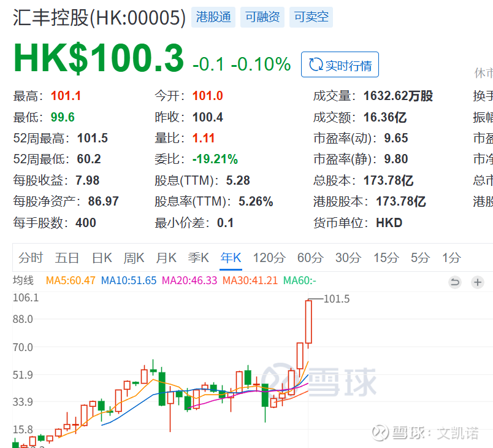Show the 60分 chart
The height and width of the screenshot is (448, 493).
point(310,258)
